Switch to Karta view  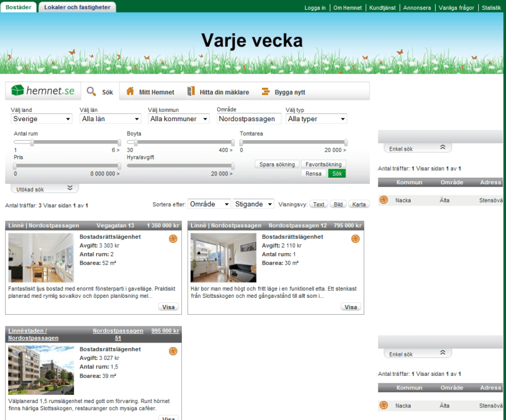coord(359,205)
